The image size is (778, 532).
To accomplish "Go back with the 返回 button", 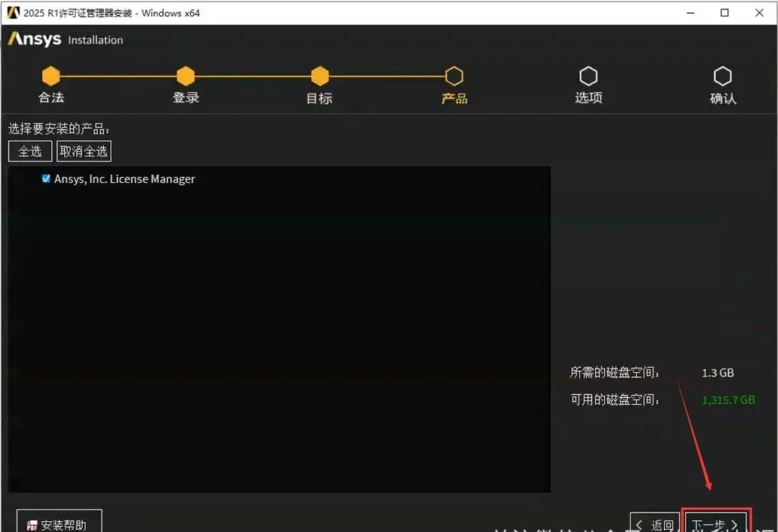I will 654,523.
